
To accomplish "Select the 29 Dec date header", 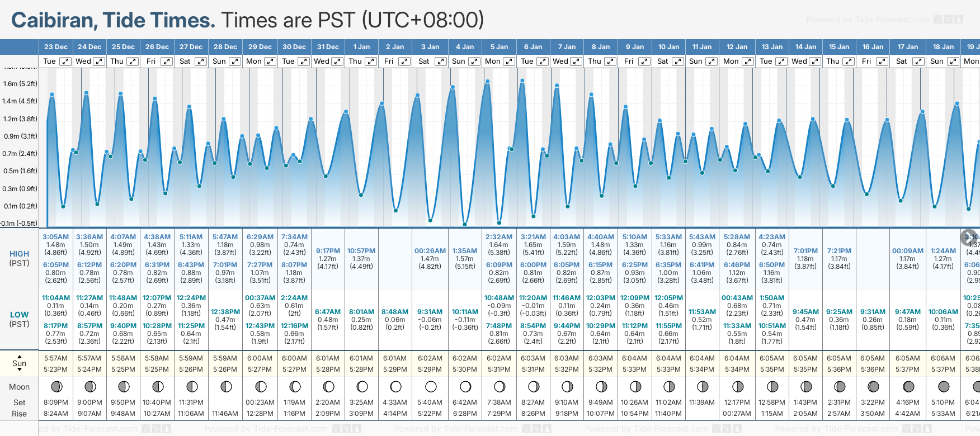I will click(x=260, y=47).
